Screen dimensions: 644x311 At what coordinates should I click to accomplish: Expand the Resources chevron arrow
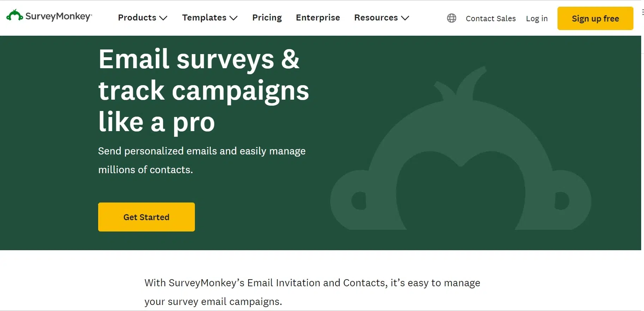tap(405, 18)
